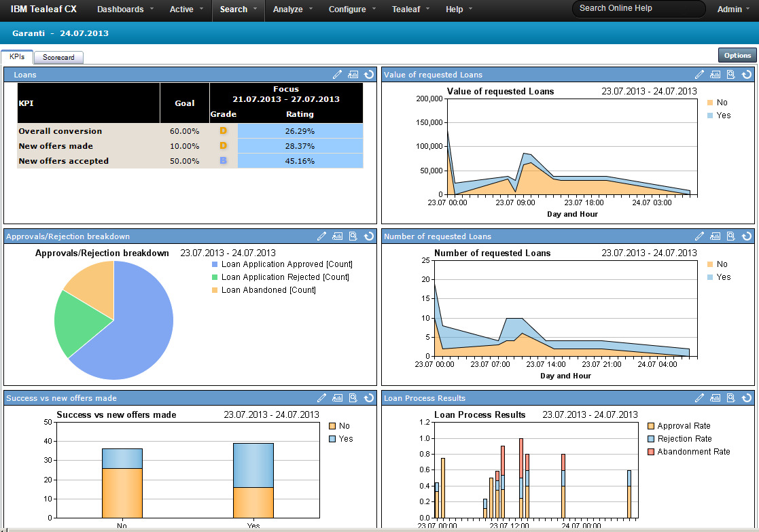This screenshot has width=759, height=532.
Task: Expand the Configure dropdown
Action: (x=352, y=10)
